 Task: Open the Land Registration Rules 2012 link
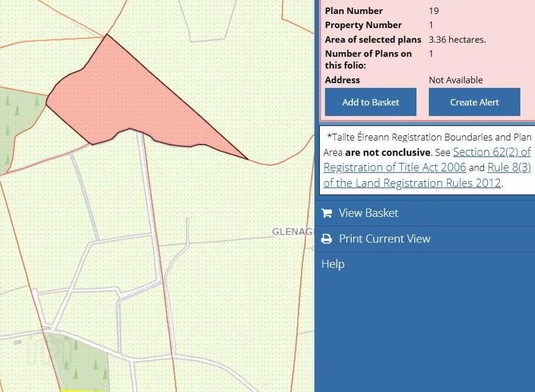coord(412,183)
